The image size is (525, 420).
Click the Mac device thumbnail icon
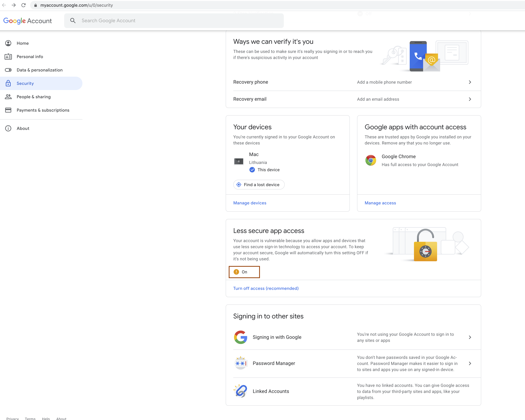coord(239,161)
